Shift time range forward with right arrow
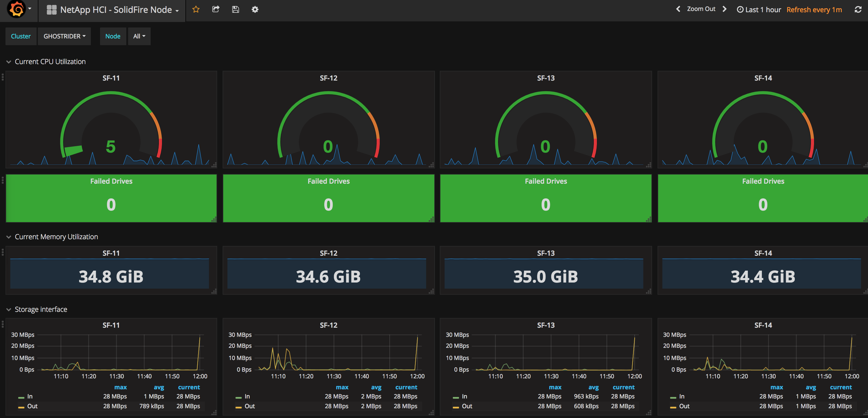This screenshot has width=868, height=418. [x=724, y=9]
